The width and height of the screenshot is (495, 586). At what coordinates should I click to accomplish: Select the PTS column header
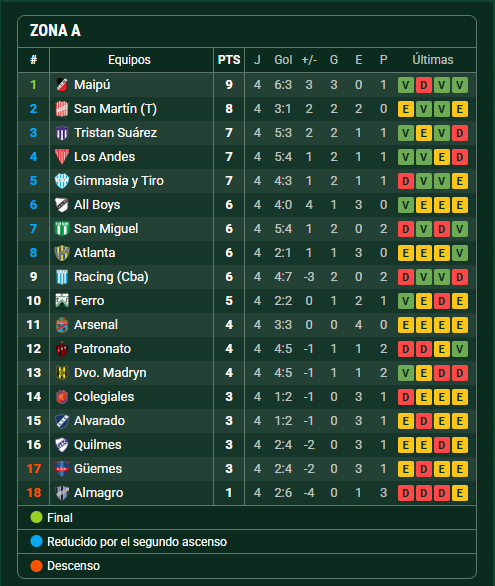point(229,60)
